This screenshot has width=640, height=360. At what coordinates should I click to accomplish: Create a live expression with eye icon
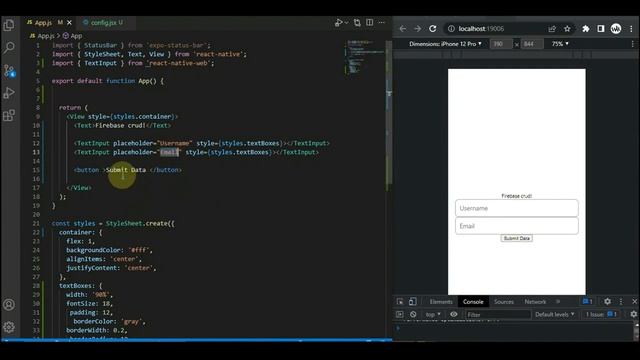click(453, 314)
